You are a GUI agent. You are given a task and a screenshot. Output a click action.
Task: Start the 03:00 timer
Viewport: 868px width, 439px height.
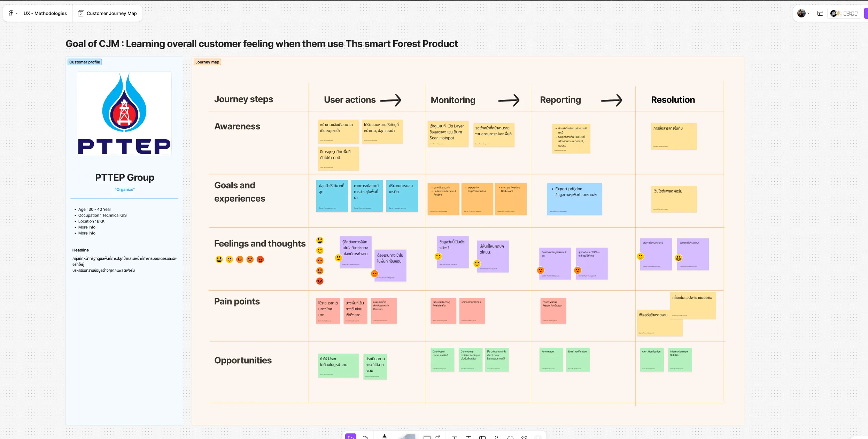click(850, 13)
